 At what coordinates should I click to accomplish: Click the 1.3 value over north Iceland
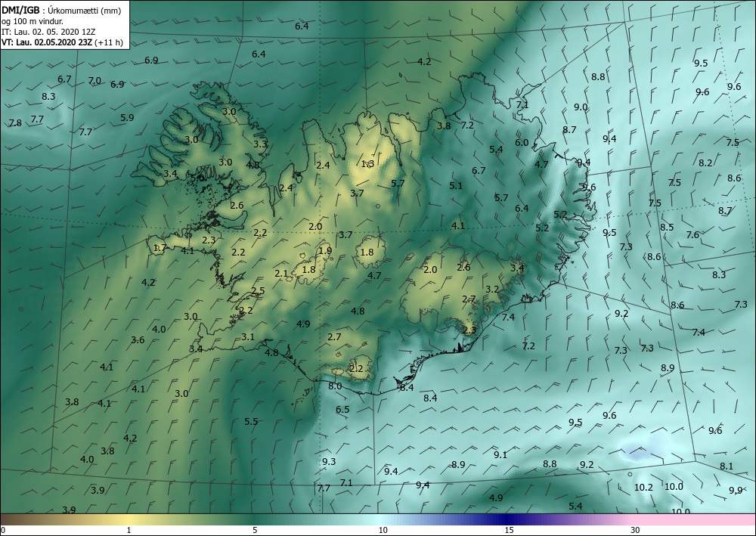pyautogui.click(x=368, y=164)
